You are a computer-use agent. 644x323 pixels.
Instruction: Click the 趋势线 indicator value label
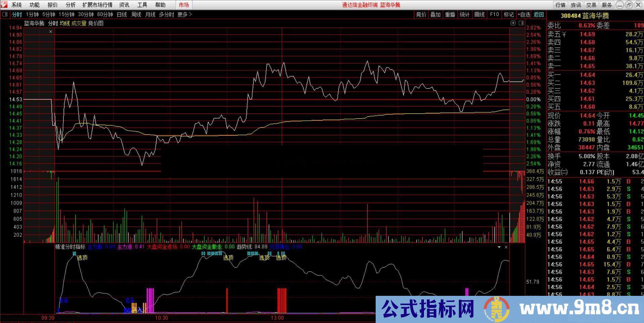pyautogui.click(x=252, y=247)
